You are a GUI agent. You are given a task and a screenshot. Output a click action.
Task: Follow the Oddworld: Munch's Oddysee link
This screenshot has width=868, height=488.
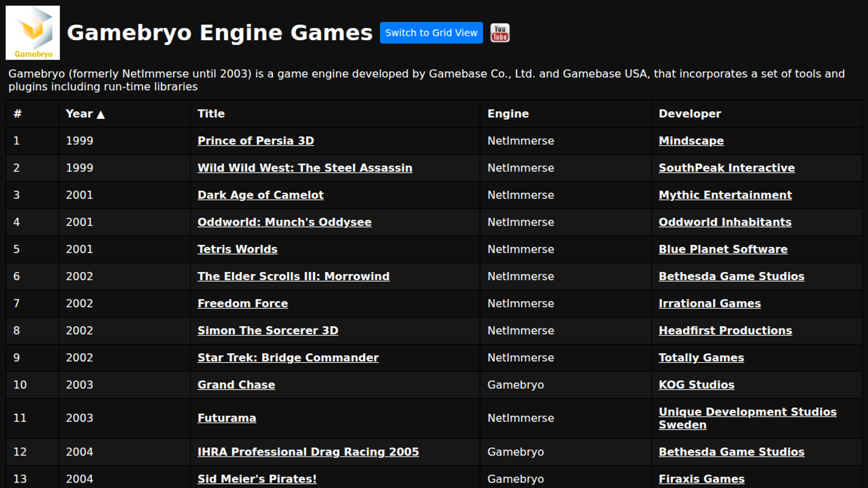284,222
